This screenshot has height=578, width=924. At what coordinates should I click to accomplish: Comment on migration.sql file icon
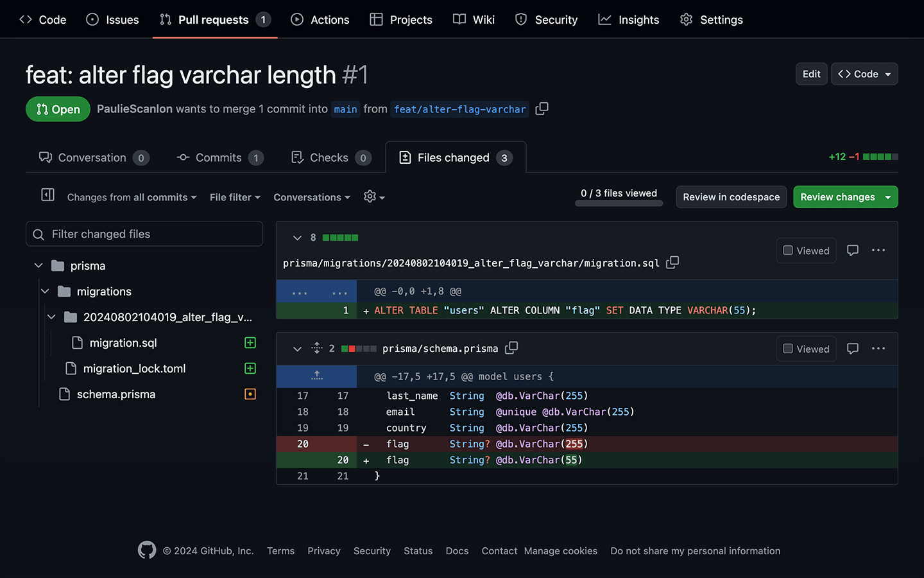tap(853, 250)
